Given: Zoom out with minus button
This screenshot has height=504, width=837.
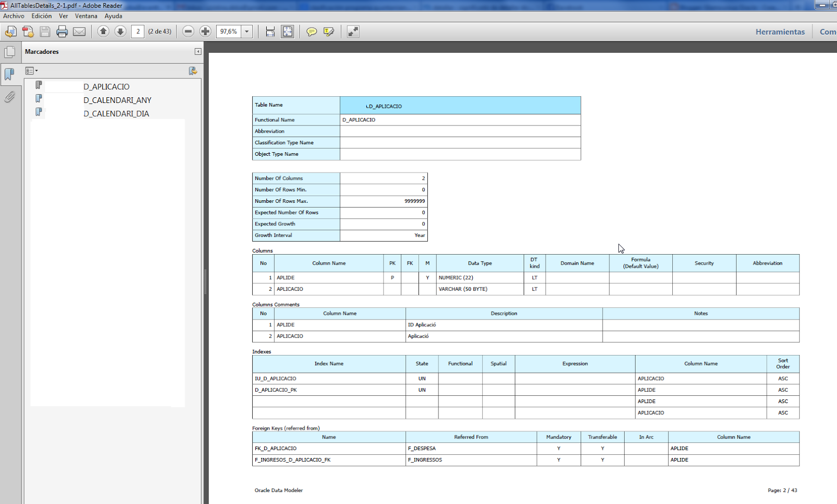Looking at the screenshot, I should click(188, 32).
